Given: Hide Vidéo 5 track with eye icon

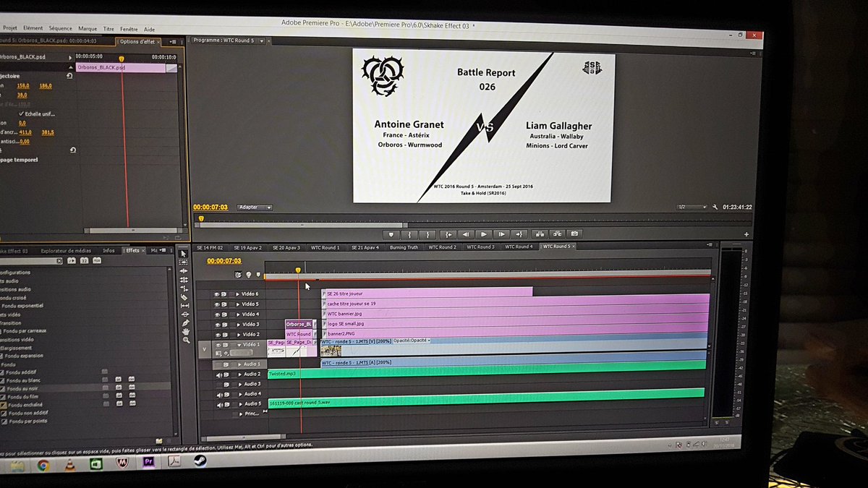Looking at the screenshot, I should [216, 304].
